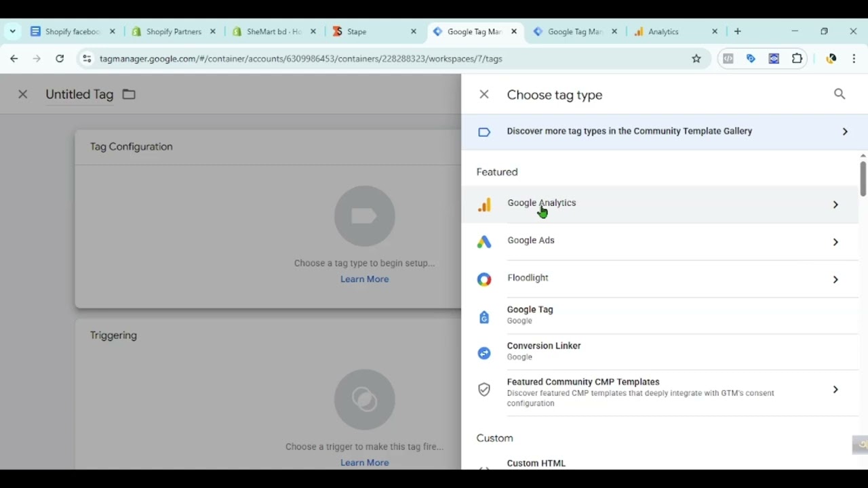Viewport: 868px width, 488px height.
Task: Close the Analytics tab
Action: (x=715, y=31)
